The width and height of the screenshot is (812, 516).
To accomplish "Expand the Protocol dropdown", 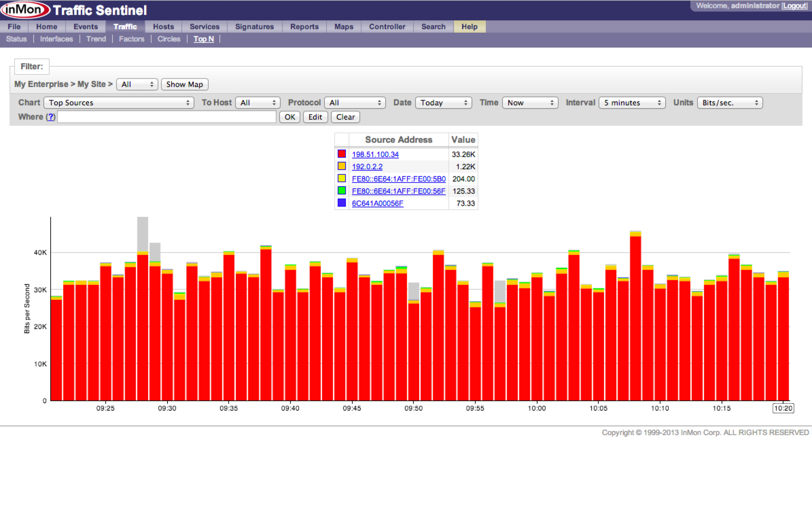I will (355, 103).
